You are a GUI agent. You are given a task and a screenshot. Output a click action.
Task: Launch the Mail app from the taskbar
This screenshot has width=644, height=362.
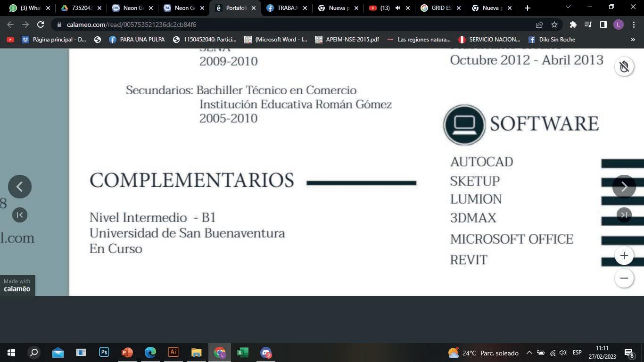tap(58, 353)
